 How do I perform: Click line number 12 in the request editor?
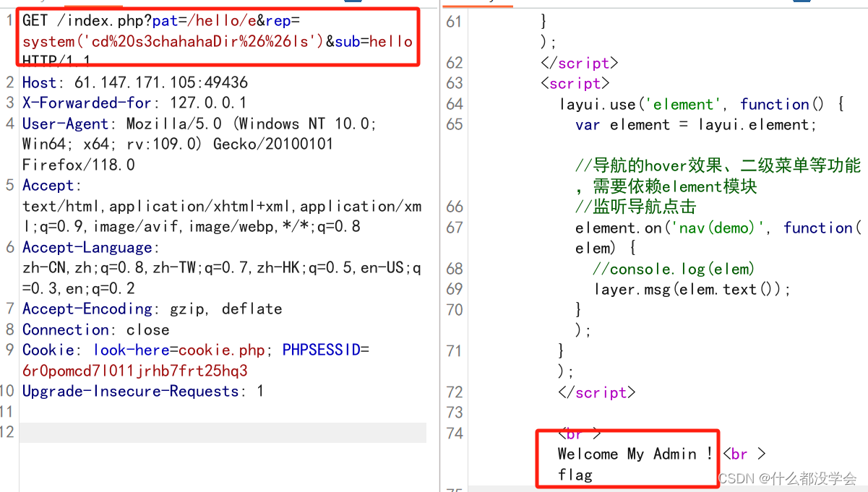coord(7,432)
